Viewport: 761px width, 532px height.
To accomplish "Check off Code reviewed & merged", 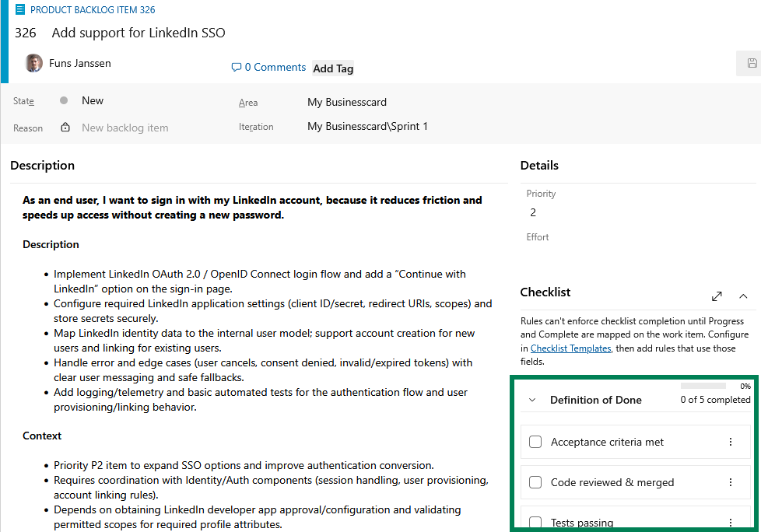I will (535, 482).
